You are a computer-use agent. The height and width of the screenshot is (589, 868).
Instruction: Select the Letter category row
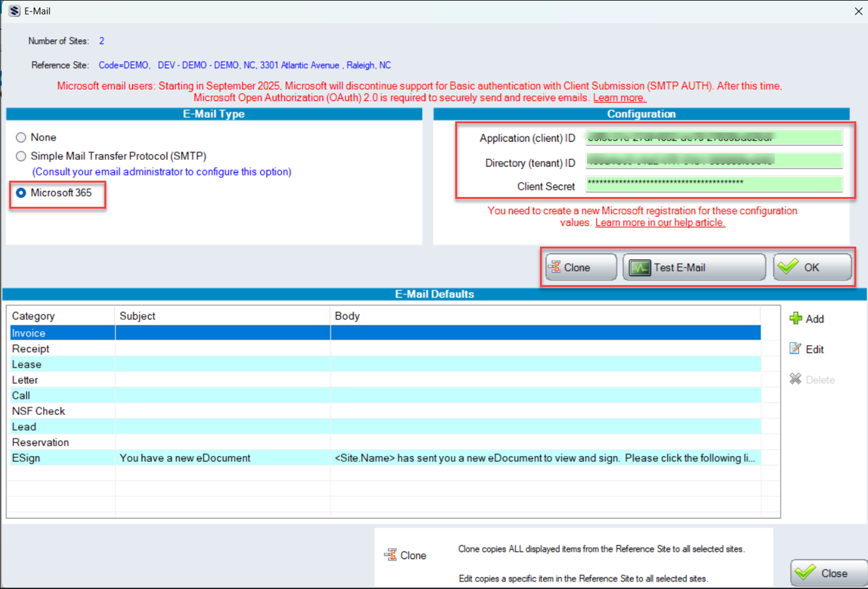point(384,380)
